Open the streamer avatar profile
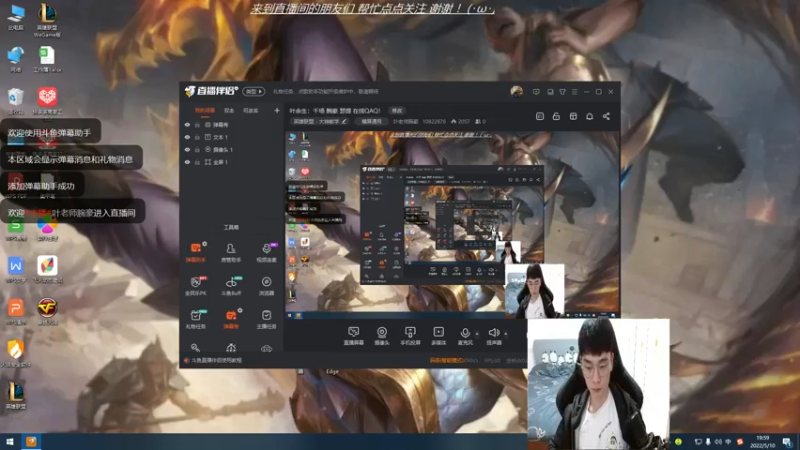The width and height of the screenshot is (800, 450). [x=516, y=92]
